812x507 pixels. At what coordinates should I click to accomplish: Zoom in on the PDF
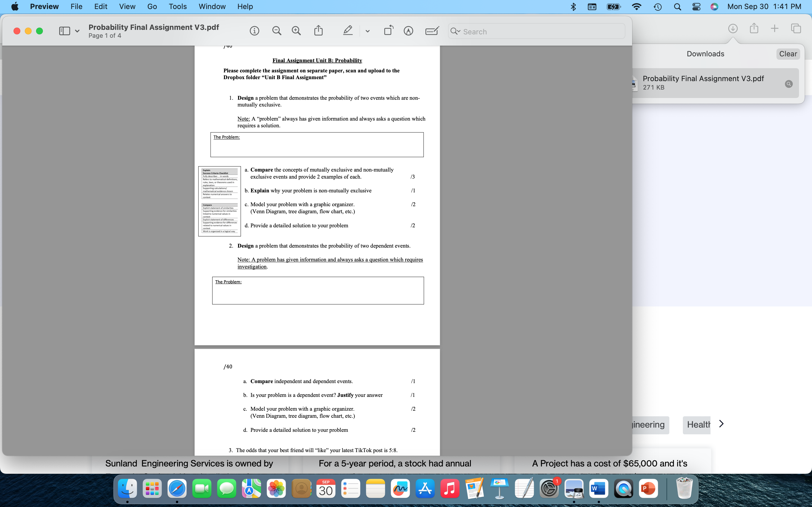click(296, 30)
